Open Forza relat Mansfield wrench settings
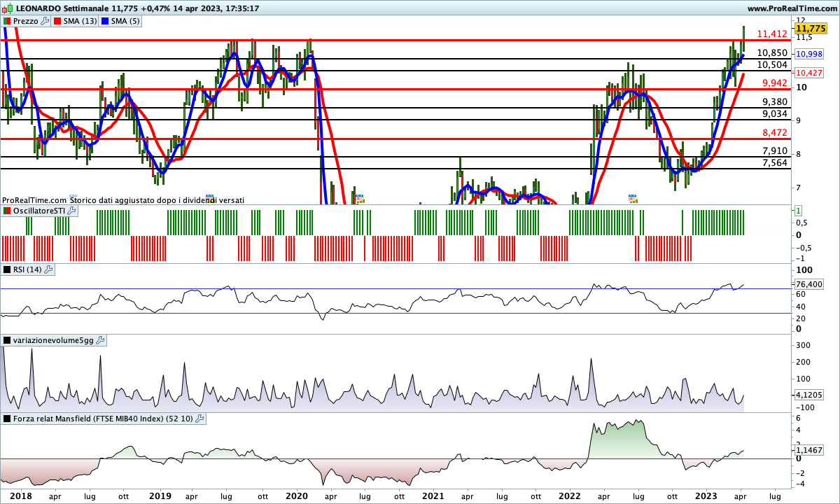The height and width of the screenshot is (504, 840). point(199,419)
